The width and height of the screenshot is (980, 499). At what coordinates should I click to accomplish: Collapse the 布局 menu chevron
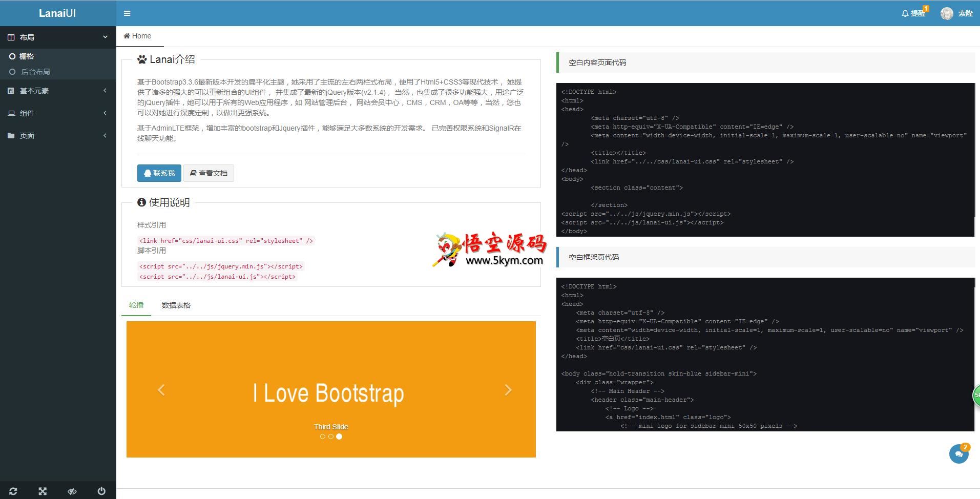[105, 37]
